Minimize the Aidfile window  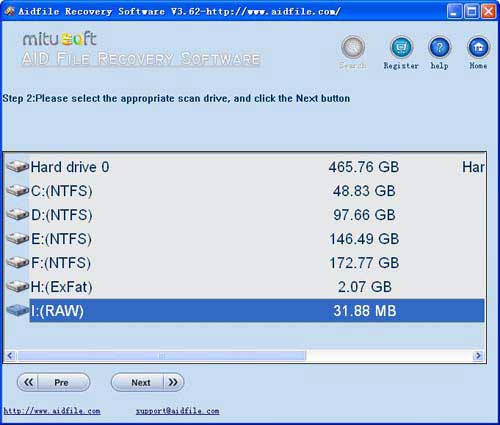pyautogui.click(x=454, y=12)
